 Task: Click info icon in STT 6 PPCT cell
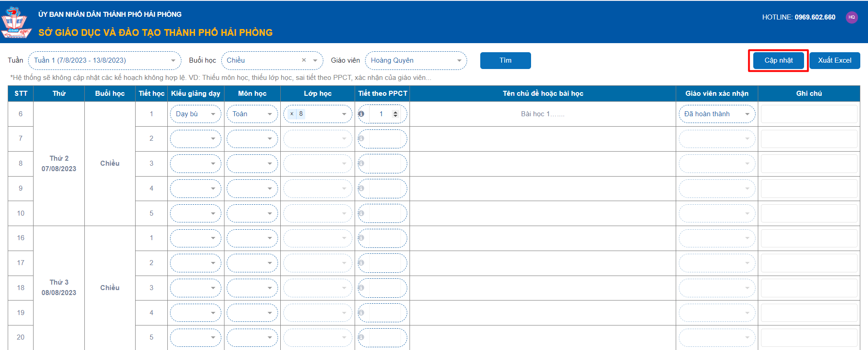click(x=361, y=114)
